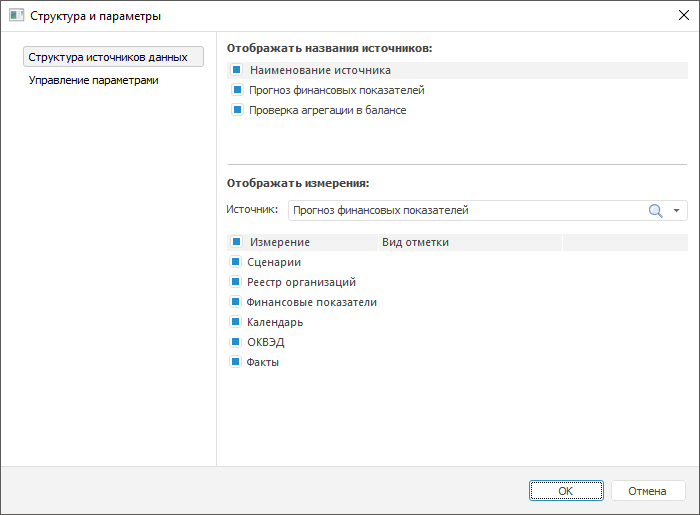Toggle the Календарь dimension checkbox
Screen dimensions: 700x515
tap(237, 322)
